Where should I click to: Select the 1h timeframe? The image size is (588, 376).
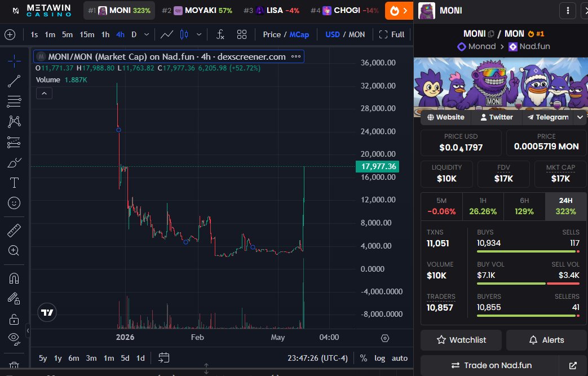click(105, 34)
